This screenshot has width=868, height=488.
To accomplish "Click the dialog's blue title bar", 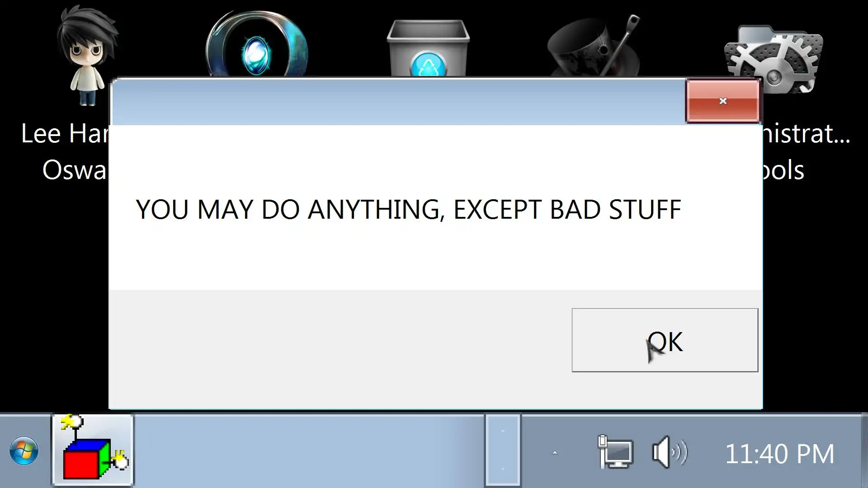I will (398, 102).
